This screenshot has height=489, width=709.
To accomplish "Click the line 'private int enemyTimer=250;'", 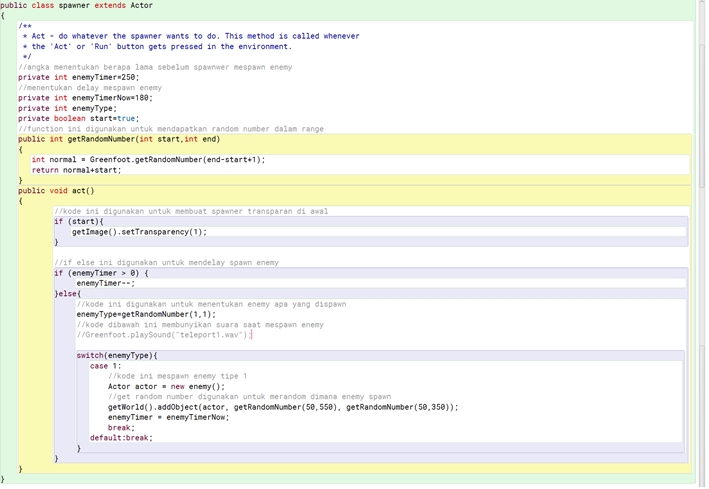I will tap(79, 77).
